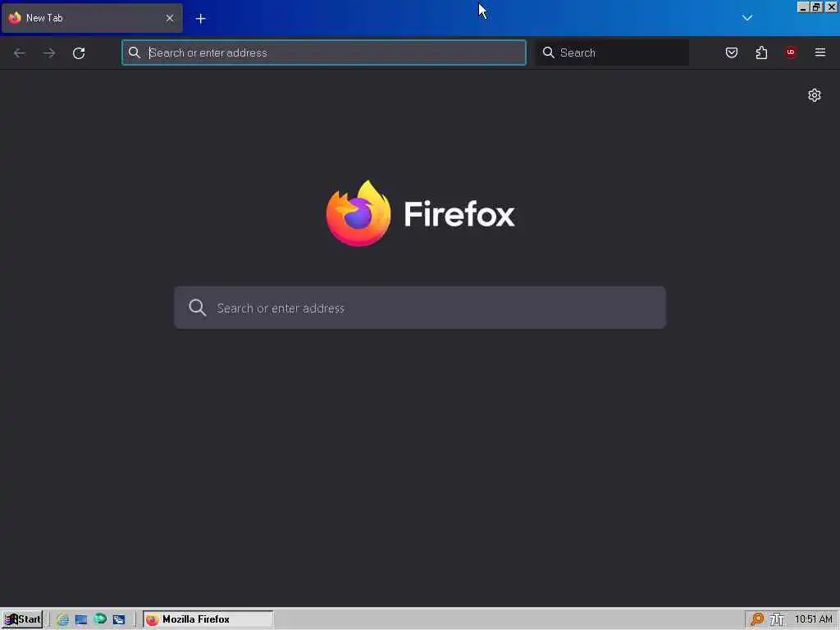Select Mozilla Firefox taskbar button

pyautogui.click(x=208, y=619)
